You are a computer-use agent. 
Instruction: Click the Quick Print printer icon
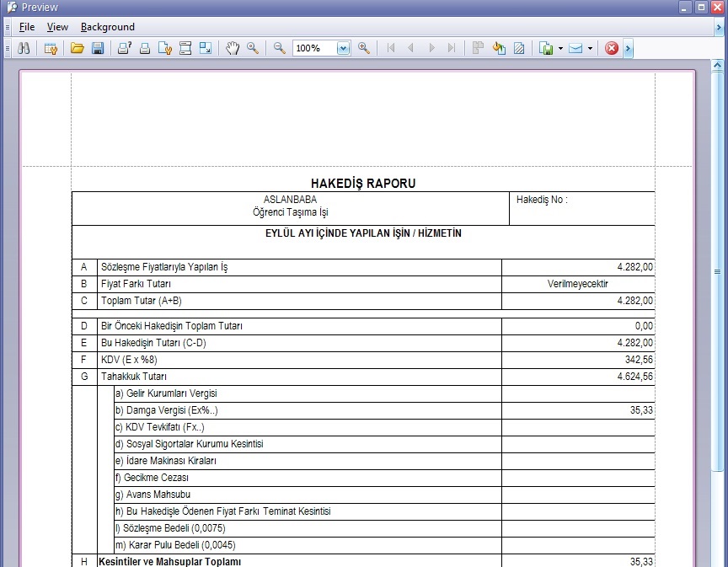pos(144,48)
